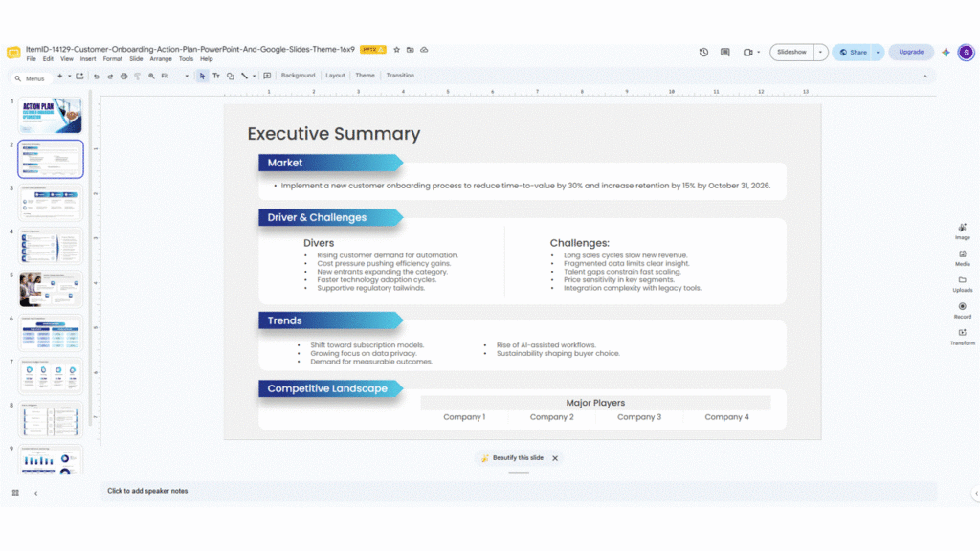
Task: Expand the Slideshow options dropdown
Action: click(820, 53)
